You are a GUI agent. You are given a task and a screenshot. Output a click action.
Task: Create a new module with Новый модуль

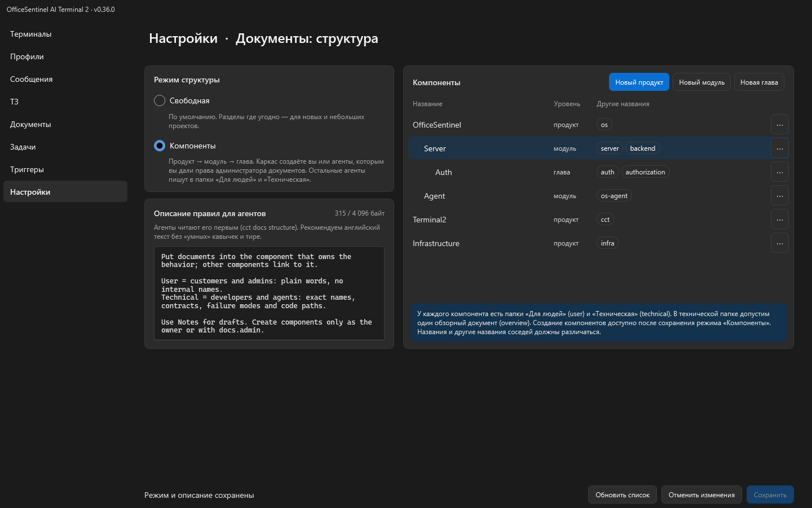[x=701, y=82]
